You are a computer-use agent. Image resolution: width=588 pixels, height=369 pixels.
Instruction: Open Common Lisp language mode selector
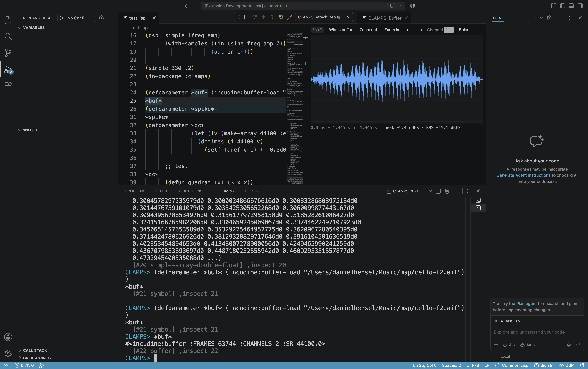tap(515, 365)
